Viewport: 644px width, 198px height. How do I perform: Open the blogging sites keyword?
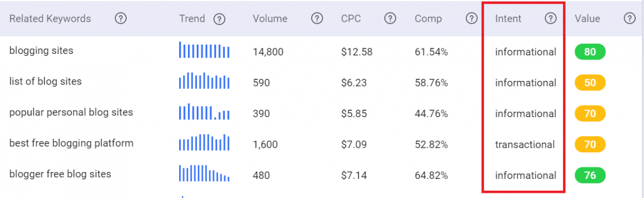[42, 51]
